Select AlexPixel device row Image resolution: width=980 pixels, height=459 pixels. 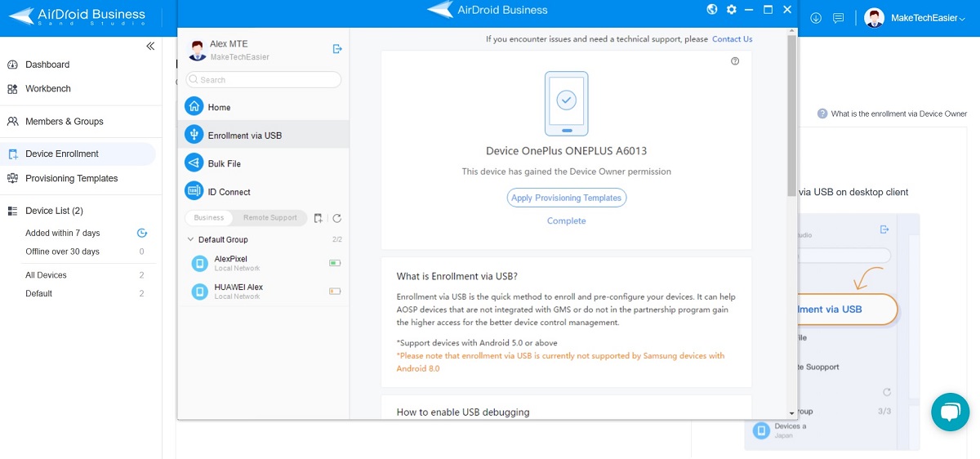click(x=264, y=263)
